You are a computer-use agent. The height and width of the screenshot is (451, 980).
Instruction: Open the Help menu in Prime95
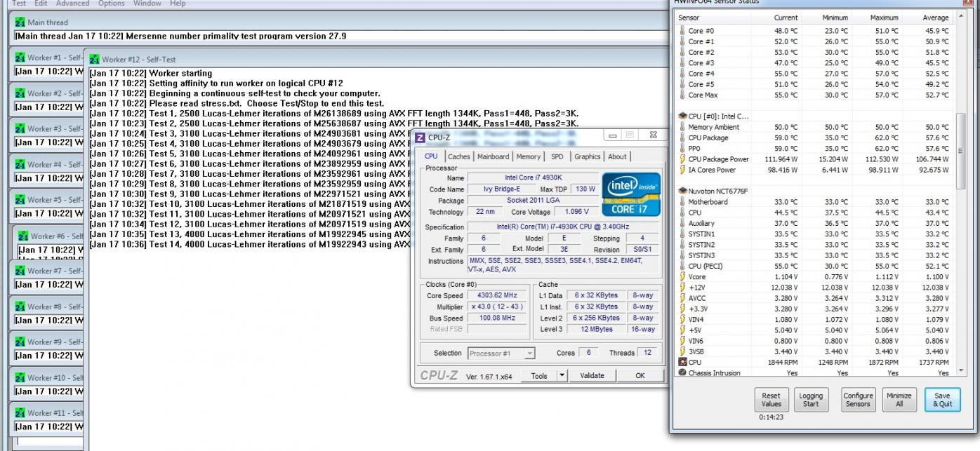[178, 4]
